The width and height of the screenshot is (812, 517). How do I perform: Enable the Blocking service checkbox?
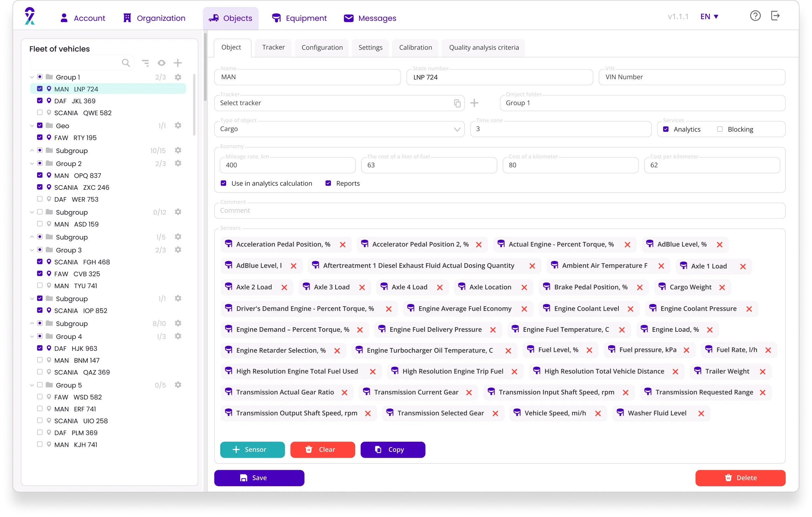720,129
